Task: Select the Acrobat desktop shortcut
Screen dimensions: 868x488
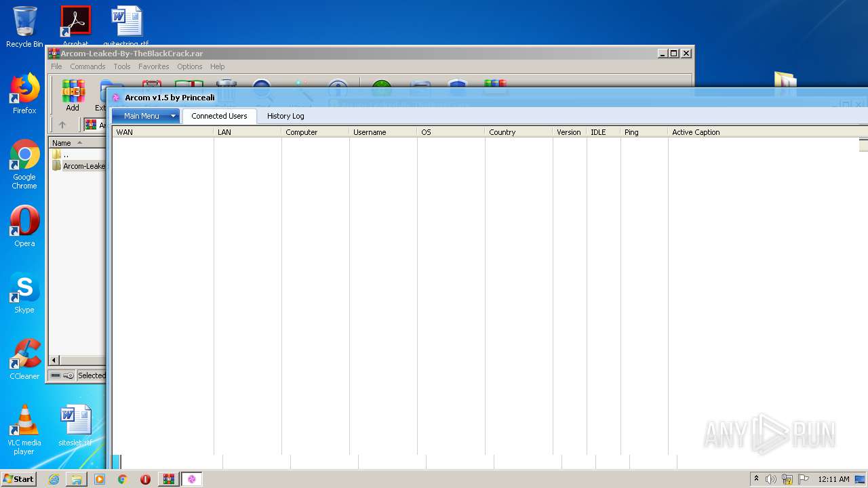Action: click(x=75, y=26)
